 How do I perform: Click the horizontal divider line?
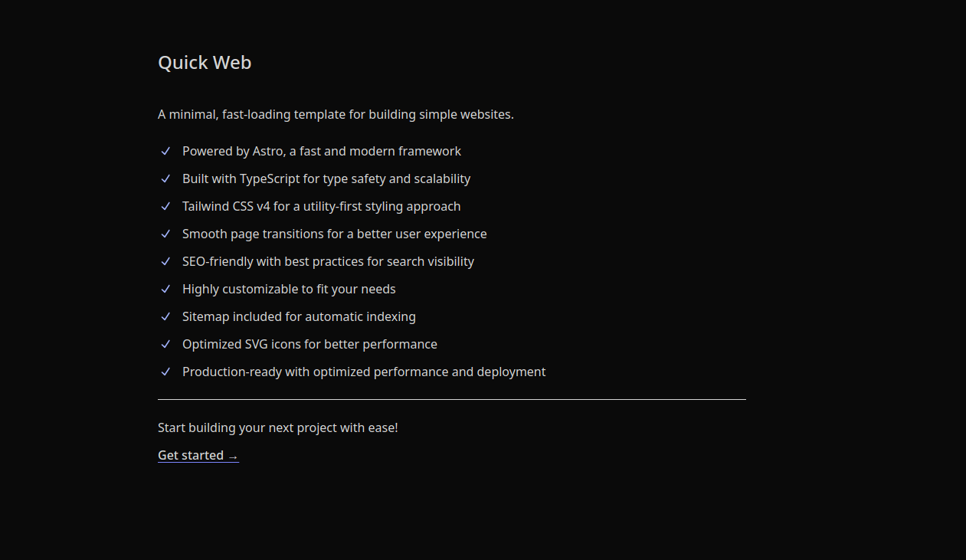452,399
